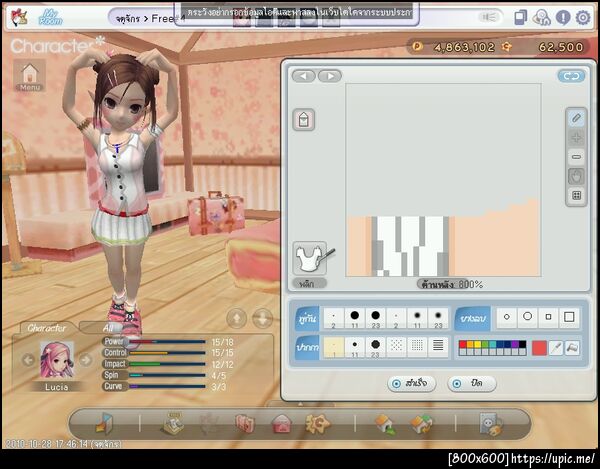Image resolution: width=600 pixels, height=469 pixels.
Task: Pick the black swatch in the palette
Action: tap(522, 344)
